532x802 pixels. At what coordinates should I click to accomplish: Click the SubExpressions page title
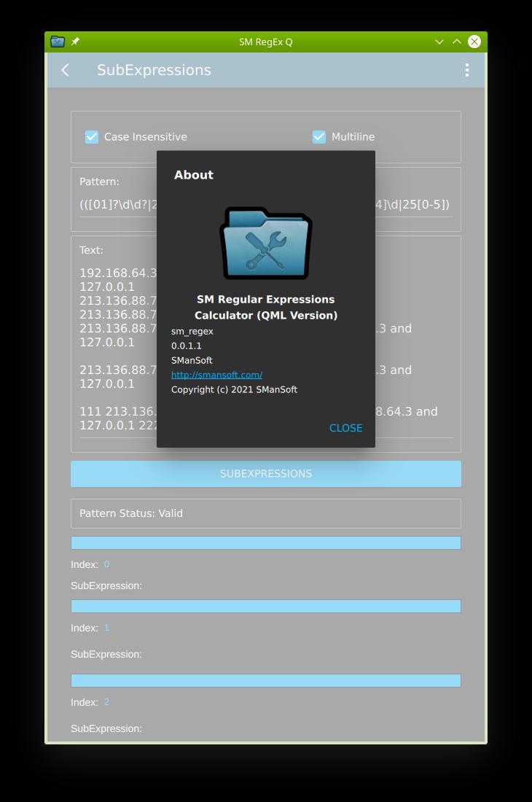pyautogui.click(x=154, y=70)
